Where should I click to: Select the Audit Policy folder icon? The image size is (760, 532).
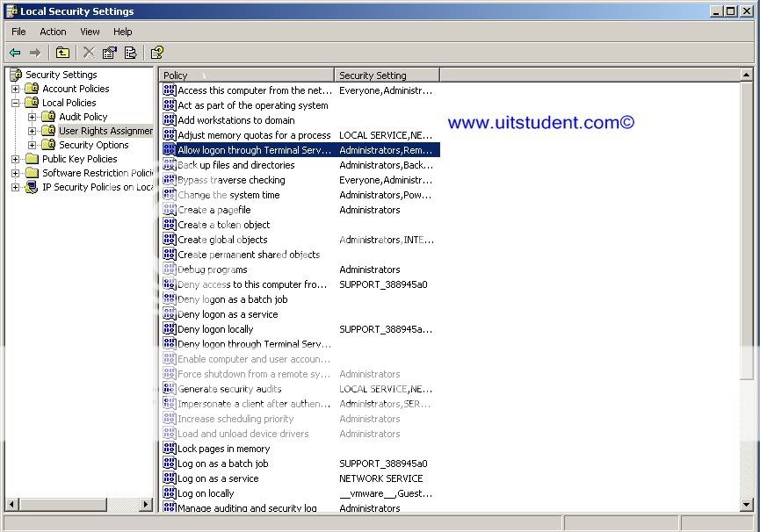(48, 117)
